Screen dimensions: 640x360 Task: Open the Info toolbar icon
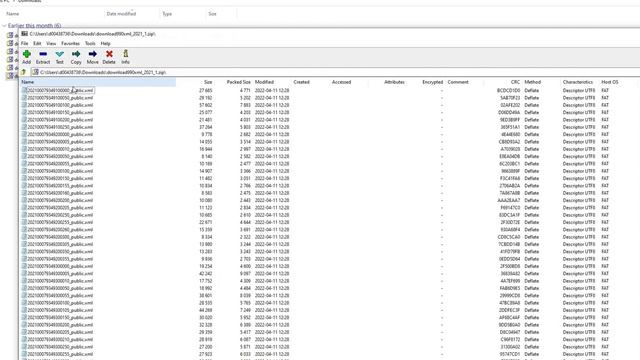pyautogui.click(x=125, y=57)
